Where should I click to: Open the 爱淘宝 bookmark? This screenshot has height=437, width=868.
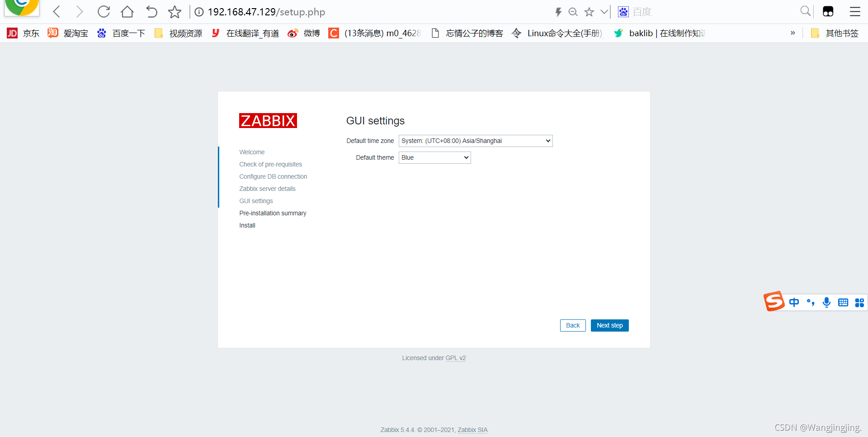[68, 33]
